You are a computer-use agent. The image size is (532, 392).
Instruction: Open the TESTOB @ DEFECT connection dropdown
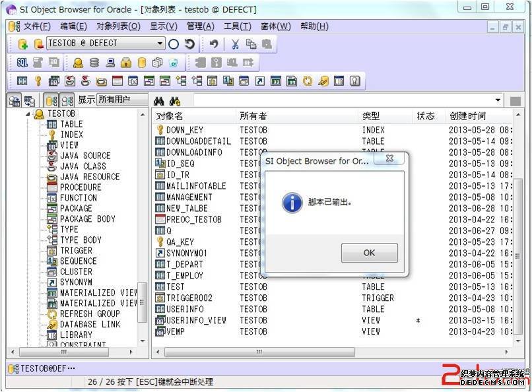(160, 44)
